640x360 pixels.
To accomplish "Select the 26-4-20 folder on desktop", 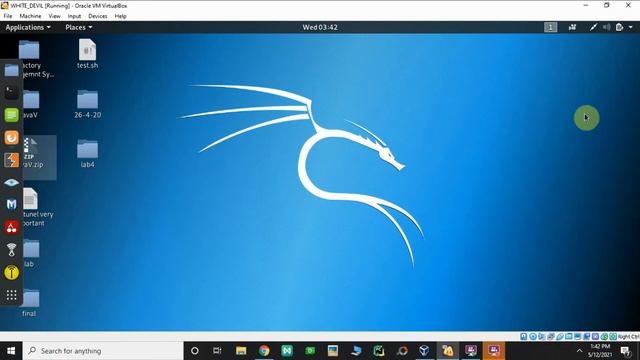I will coord(87,104).
